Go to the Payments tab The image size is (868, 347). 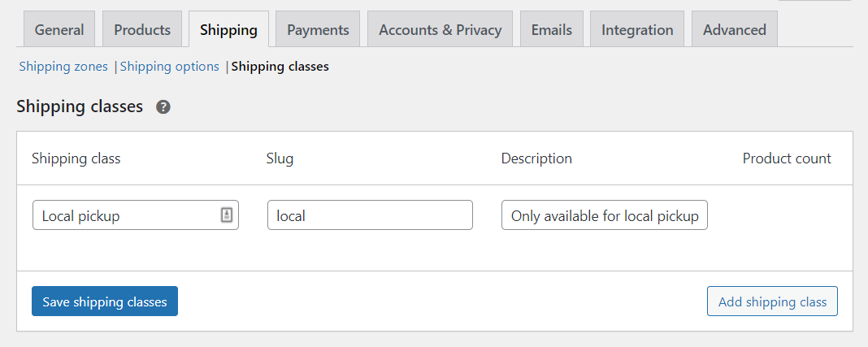[x=318, y=30]
